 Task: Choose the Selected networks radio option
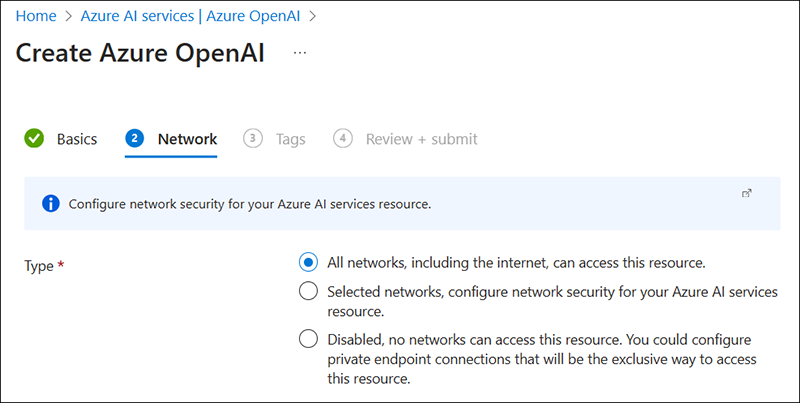pyautogui.click(x=309, y=291)
